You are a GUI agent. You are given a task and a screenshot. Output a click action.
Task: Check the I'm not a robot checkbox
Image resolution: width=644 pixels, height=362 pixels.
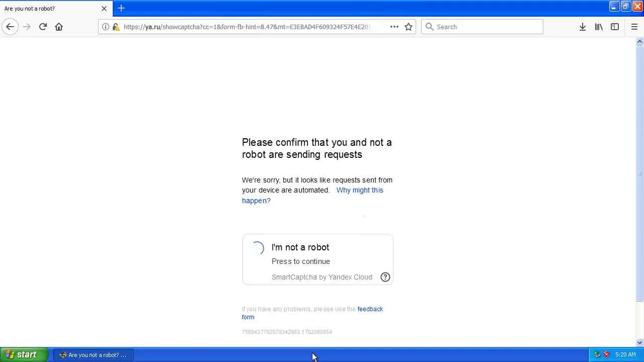pos(258,248)
